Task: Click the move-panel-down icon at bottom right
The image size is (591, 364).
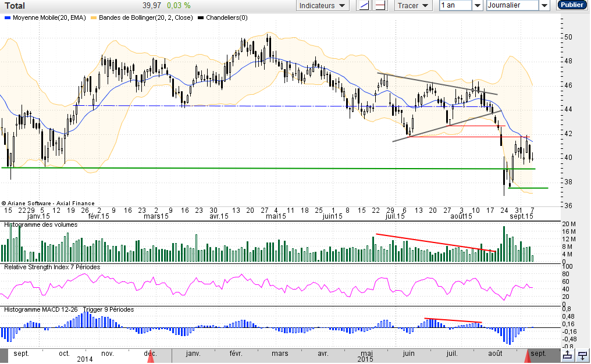Action: [583, 355]
